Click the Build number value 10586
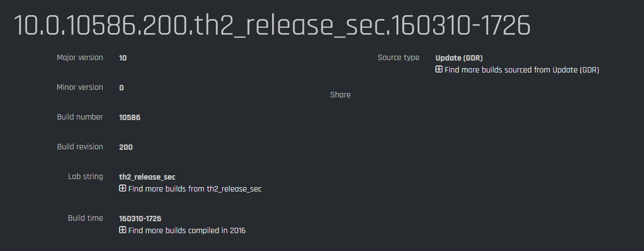This screenshot has width=644, height=251. [x=130, y=117]
